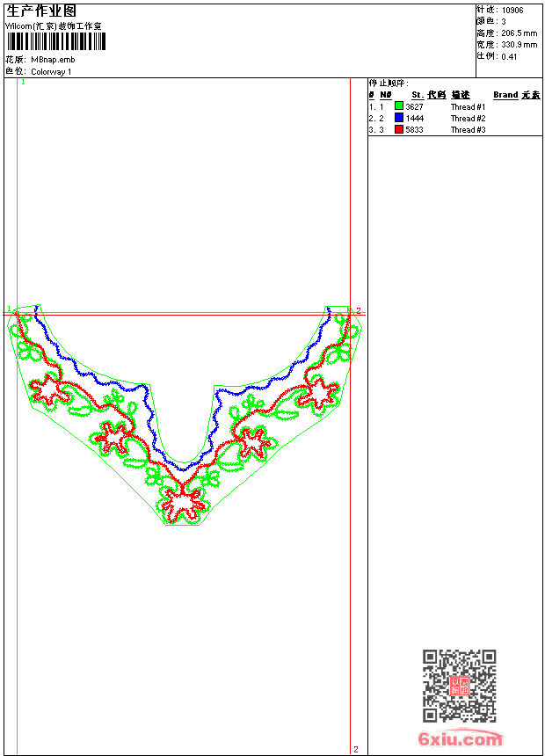545x756 pixels.
Task: Click the Brand column header
Action: [x=505, y=95]
